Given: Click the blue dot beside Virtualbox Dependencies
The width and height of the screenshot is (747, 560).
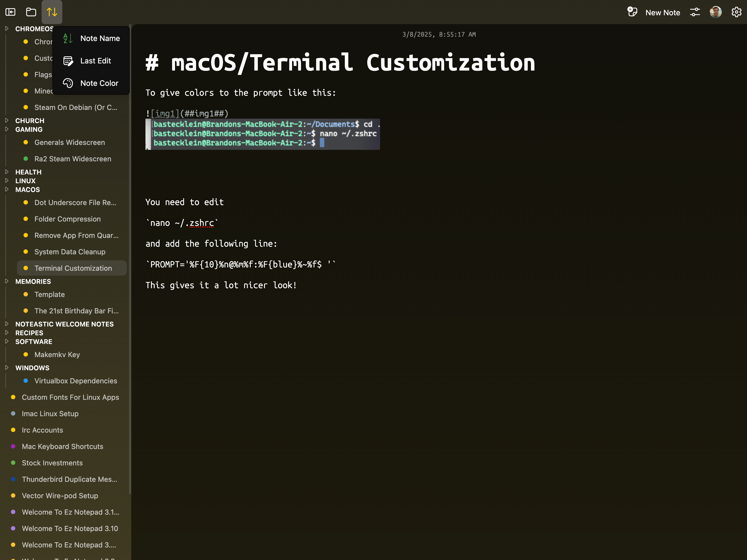Looking at the screenshot, I should pos(26,381).
